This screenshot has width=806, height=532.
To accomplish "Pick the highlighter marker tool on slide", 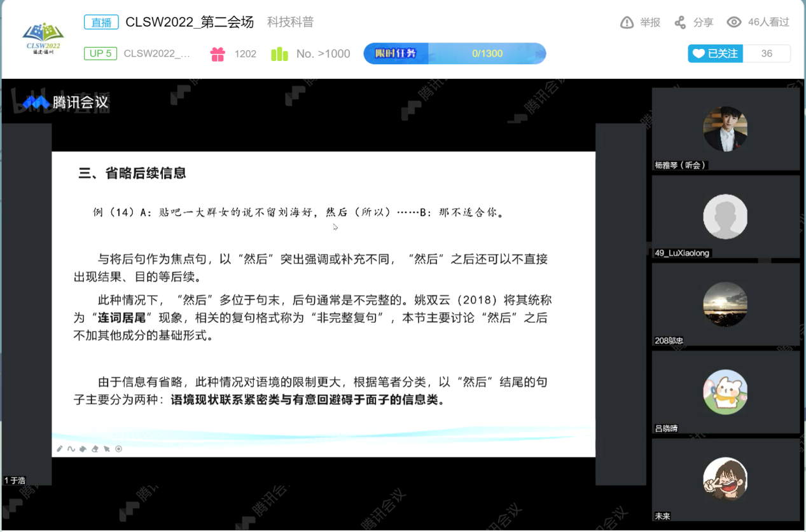I will coord(83,449).
